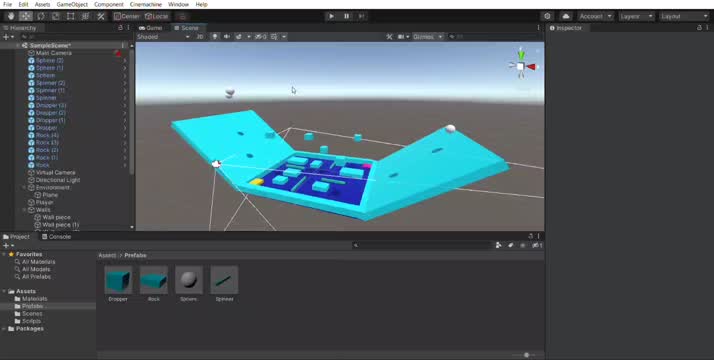Screen dimensions: 714x360
Task: Toggle the Center pivot button
Action: click(x=127, y=16)
